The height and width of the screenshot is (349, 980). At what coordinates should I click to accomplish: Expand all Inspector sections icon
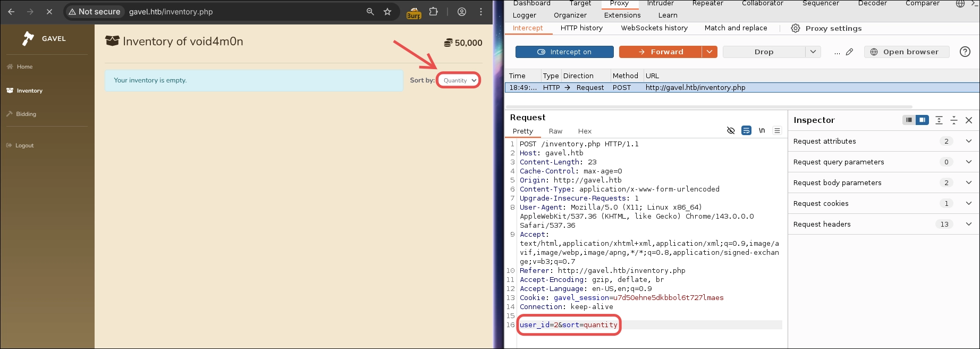tap(939, 120)
